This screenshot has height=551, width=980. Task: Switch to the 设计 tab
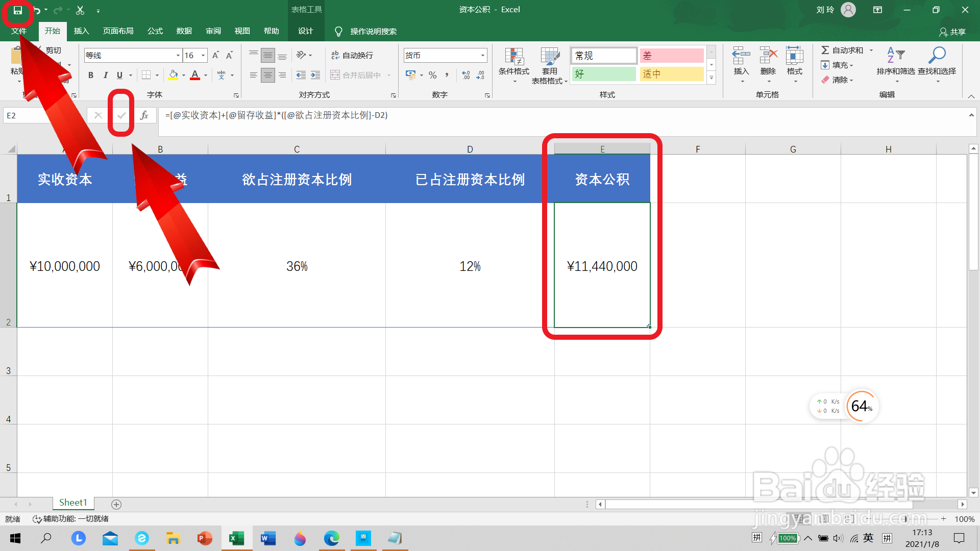tap(306, 31)
